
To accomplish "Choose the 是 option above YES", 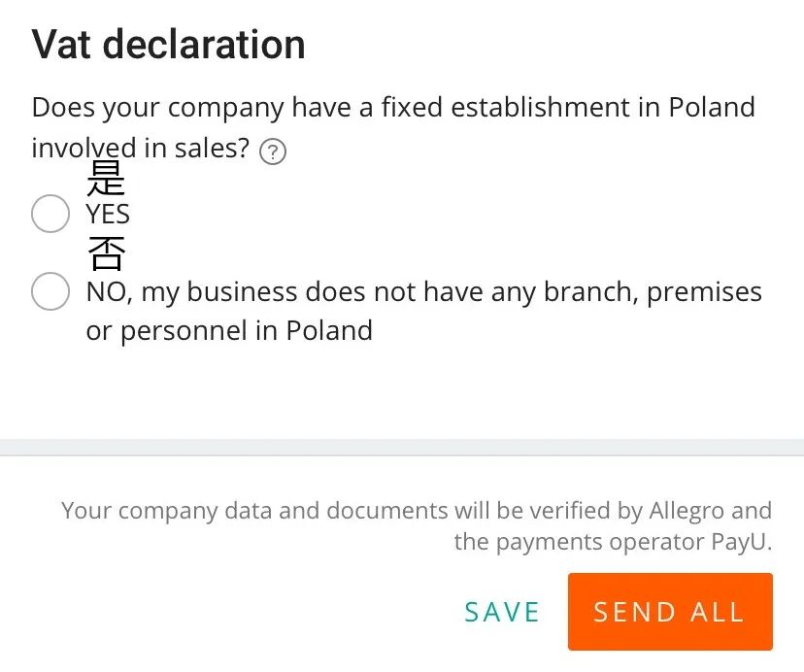I will click(x=107, y=179).
